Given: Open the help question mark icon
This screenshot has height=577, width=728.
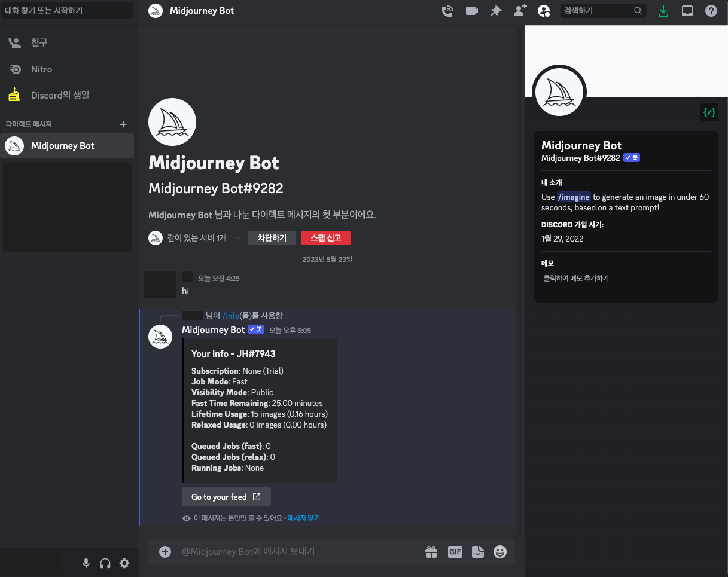Looking at the screenshot, I should (x=711, y=11).
